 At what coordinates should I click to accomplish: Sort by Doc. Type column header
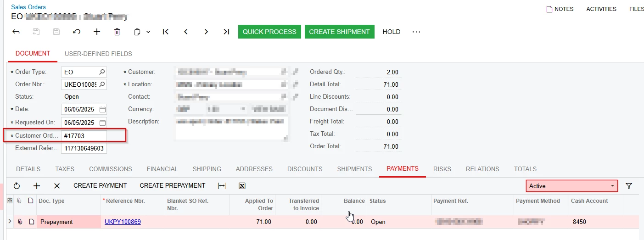pos(51,201)
